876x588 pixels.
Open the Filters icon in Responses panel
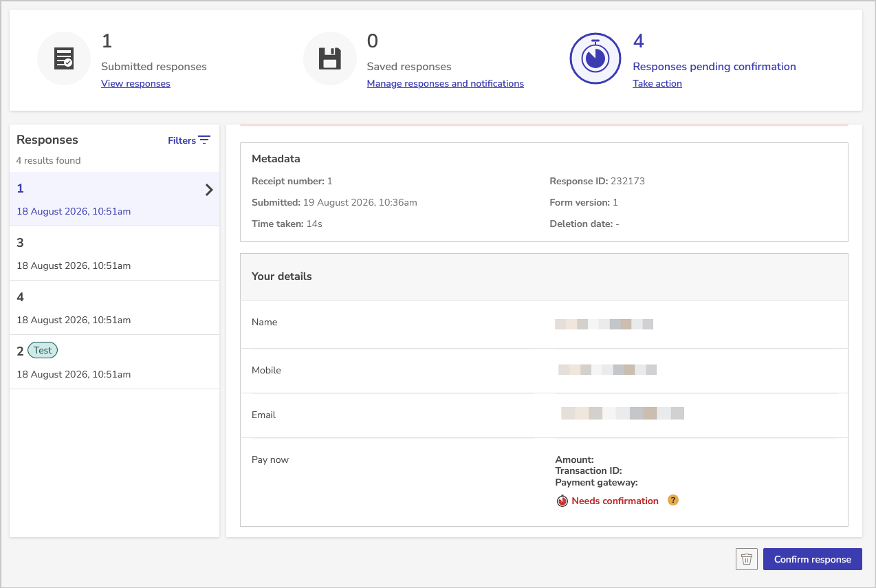click(204, 140)
